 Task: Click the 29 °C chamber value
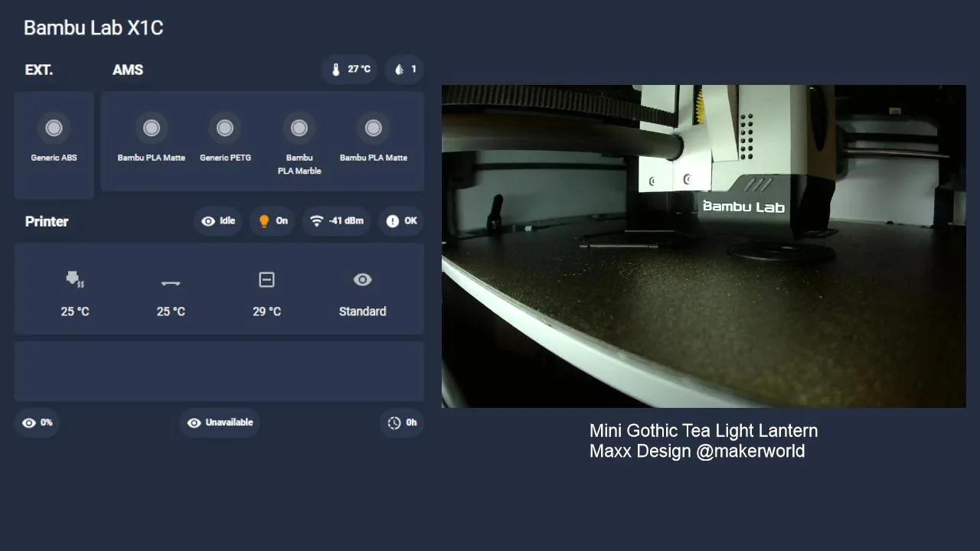pos(266,311)
